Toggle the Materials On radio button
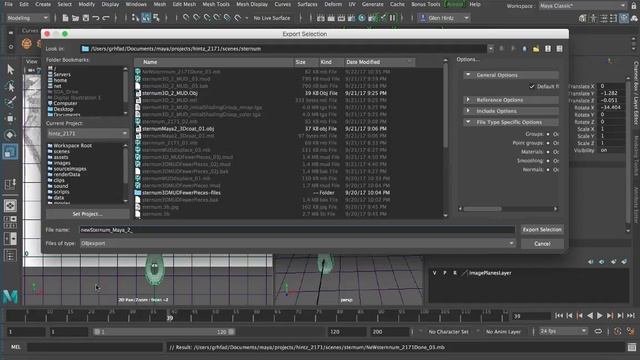This screenshot has width=640, height=360. (x=548, y=152)
